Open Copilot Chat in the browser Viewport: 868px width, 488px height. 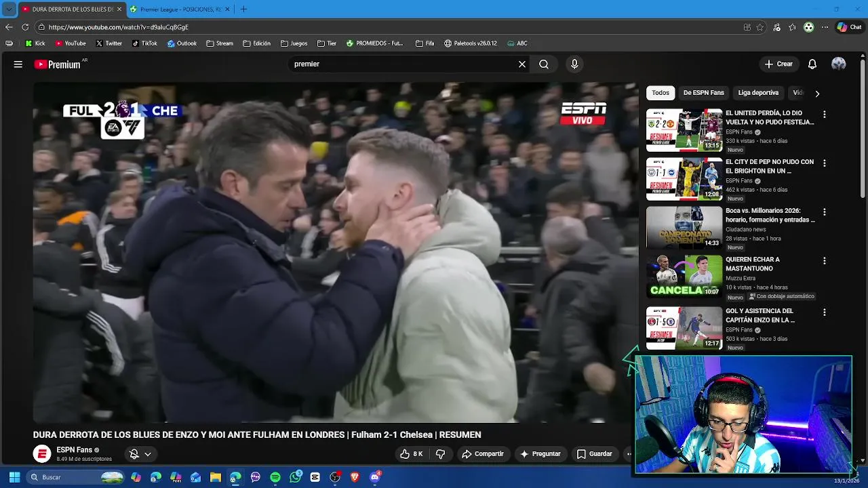849,27
